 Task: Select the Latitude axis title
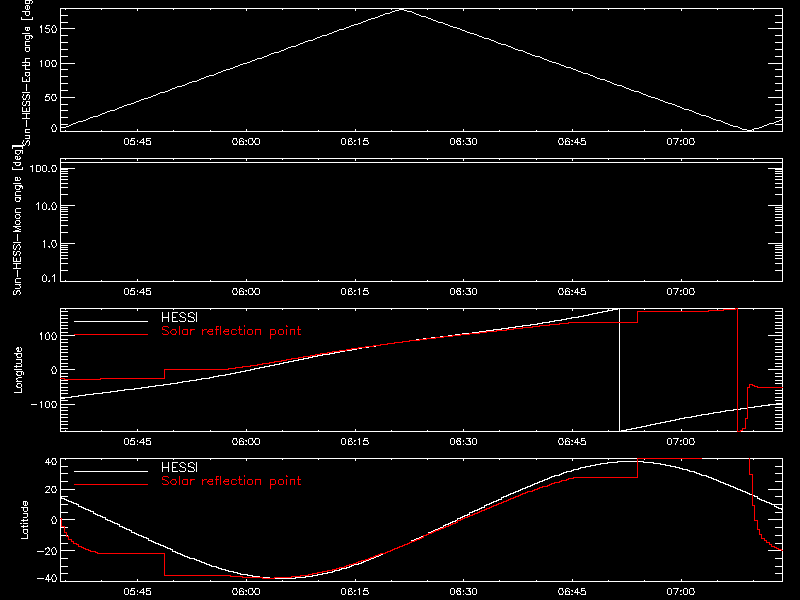click(x=24, y=520)
